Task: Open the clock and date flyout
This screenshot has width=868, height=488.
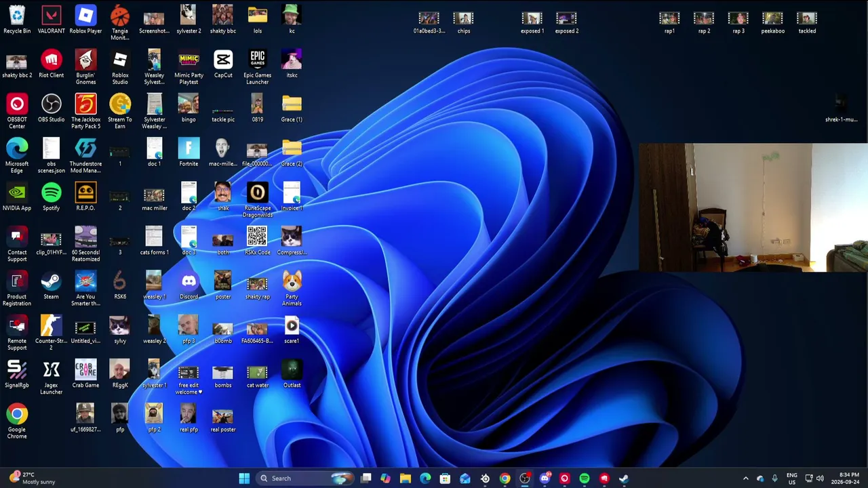Action: (849, 479)
